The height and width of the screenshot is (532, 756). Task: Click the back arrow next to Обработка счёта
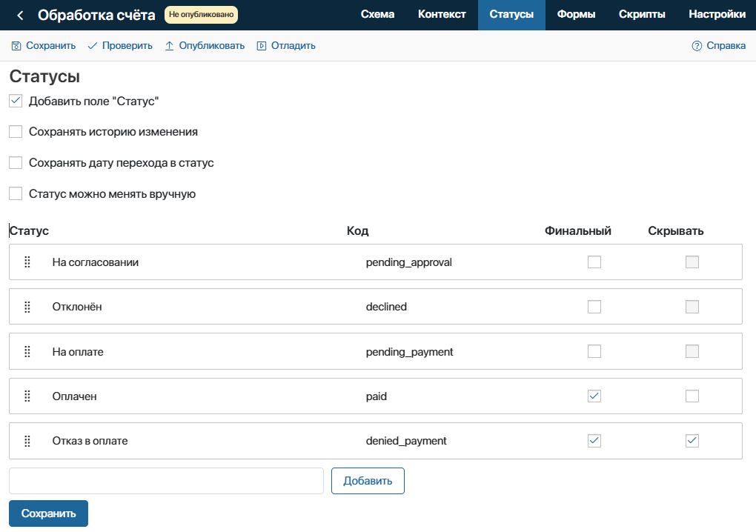point(20,16)
